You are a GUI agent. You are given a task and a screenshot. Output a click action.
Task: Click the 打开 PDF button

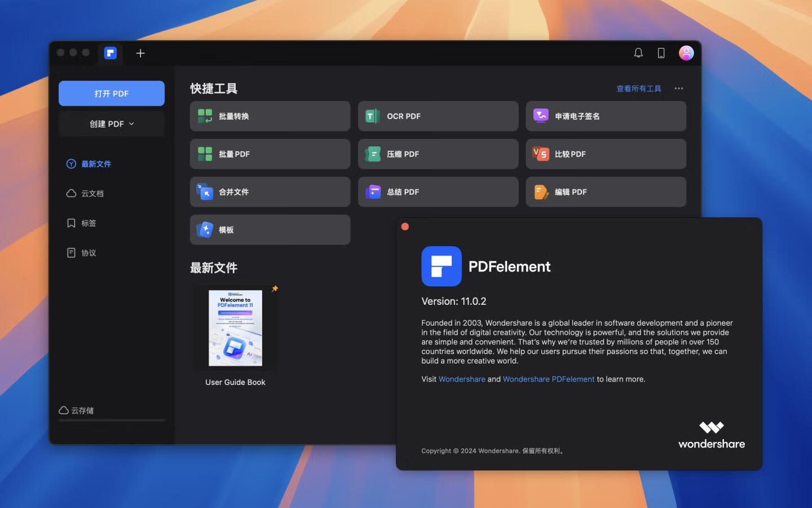click(112, 94)
